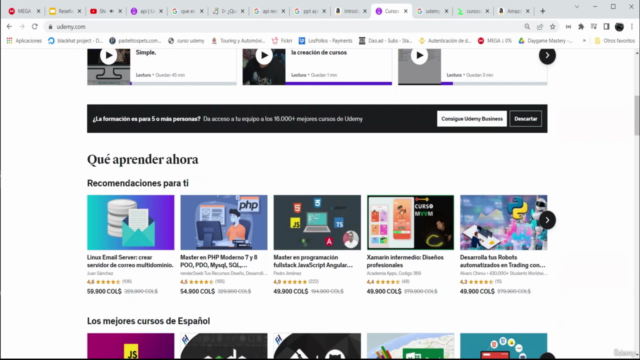The width and height of the screenshot is (640, 360).
Task: Open the fullstack JavaScript Angular course thumbnail
Action: click(x=317, y=222)
